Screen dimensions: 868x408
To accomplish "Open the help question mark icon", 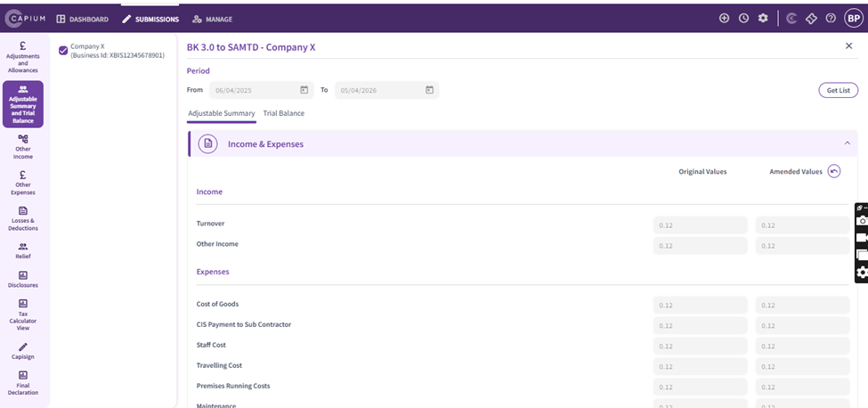I will click(x=831, y=19).
